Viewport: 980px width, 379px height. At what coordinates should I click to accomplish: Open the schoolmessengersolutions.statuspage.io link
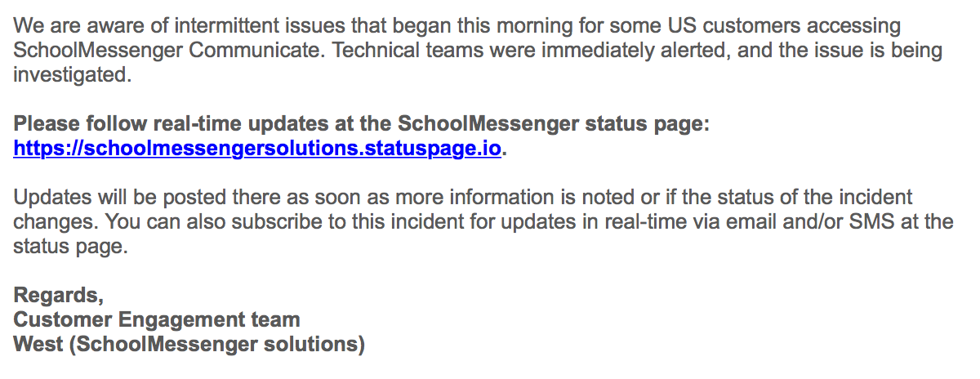point(257,150)
